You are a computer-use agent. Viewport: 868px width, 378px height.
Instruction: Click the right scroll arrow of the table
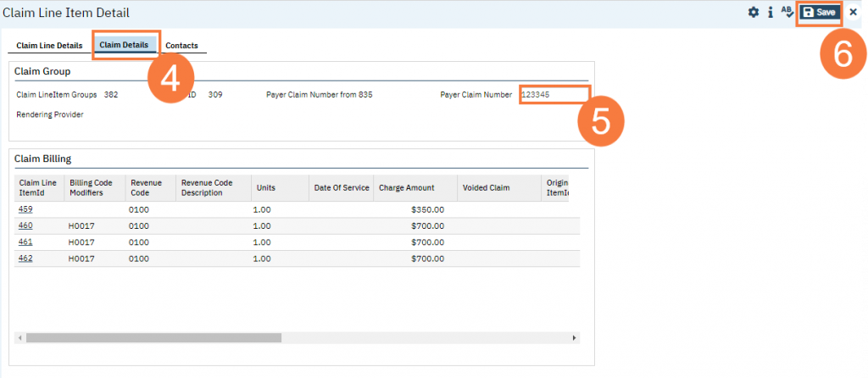tap(575, 337)
